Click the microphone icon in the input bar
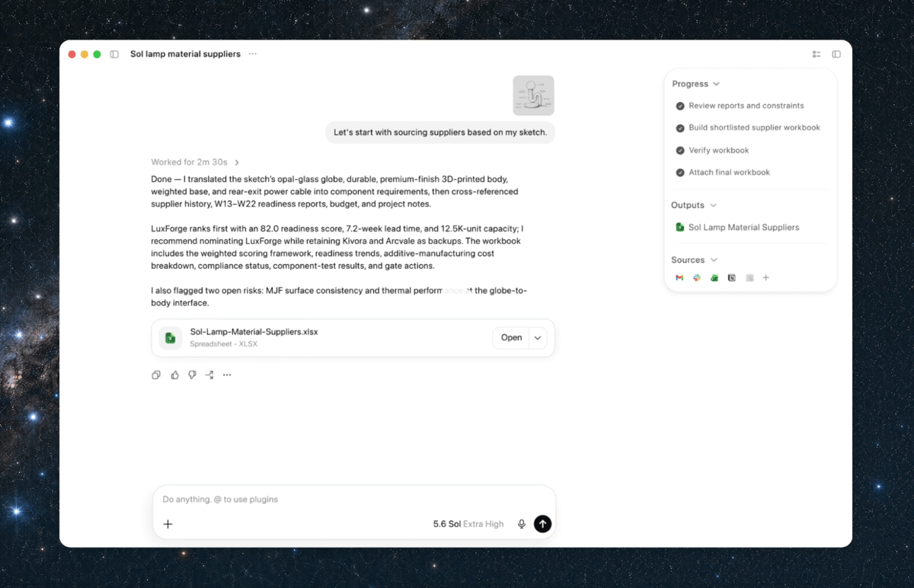The image size is (914, 588). pyautogui.click(x=522, y=524)
